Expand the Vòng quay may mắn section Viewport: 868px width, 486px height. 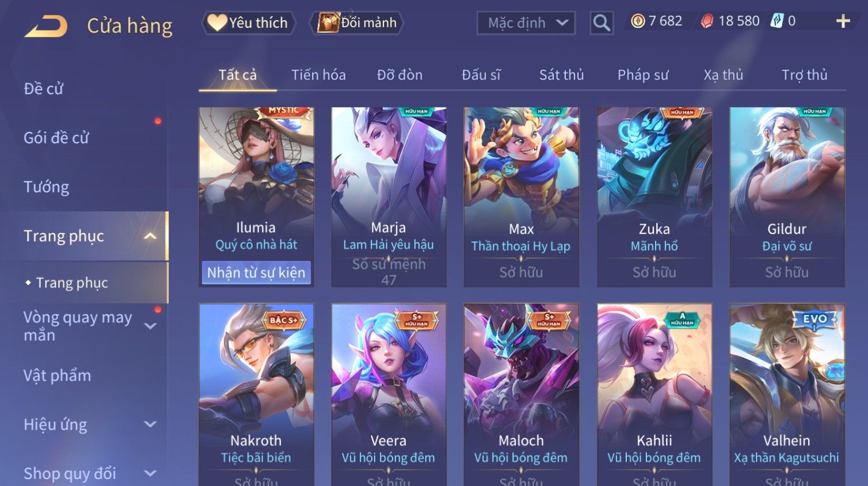(x=150, y=326)
